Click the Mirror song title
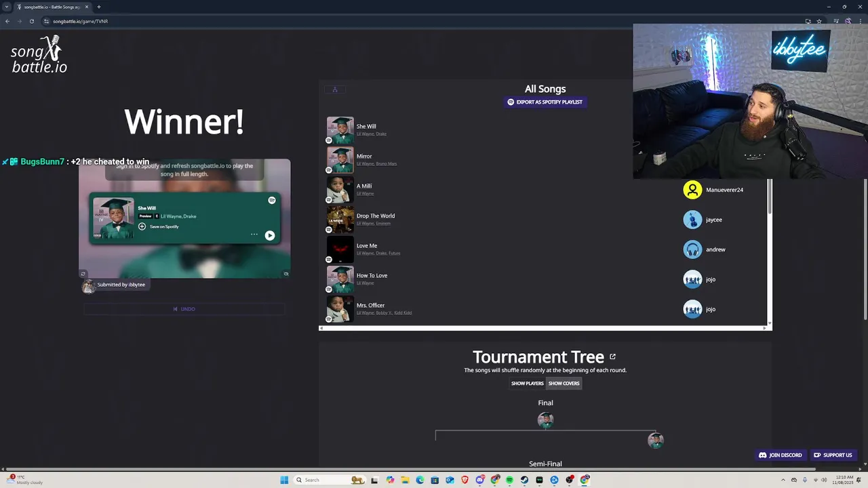Image resolution: width=868 pixels, height=488 pixels. point(364,156)
